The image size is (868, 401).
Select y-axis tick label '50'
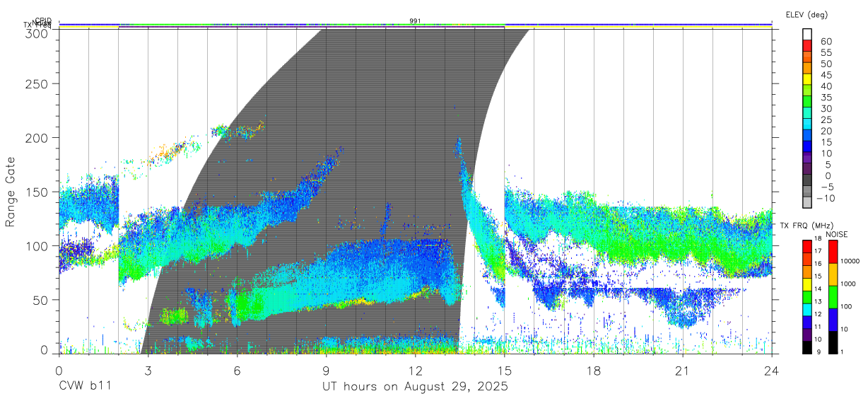coord(40,299)
